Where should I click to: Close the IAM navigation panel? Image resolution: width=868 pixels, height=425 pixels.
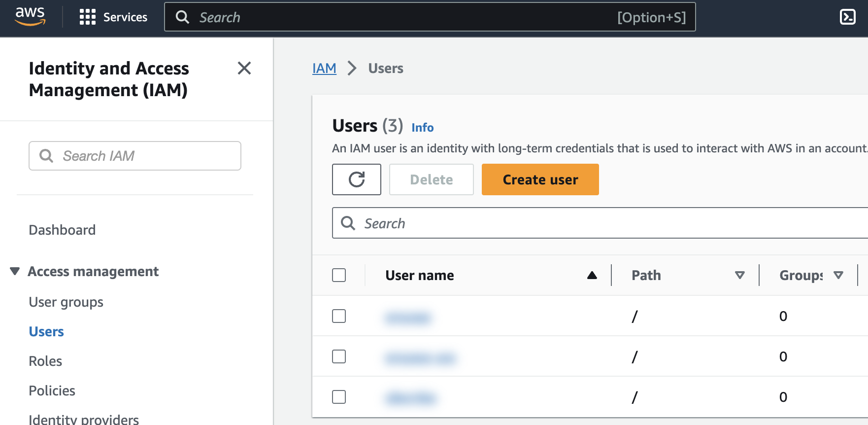244,68
